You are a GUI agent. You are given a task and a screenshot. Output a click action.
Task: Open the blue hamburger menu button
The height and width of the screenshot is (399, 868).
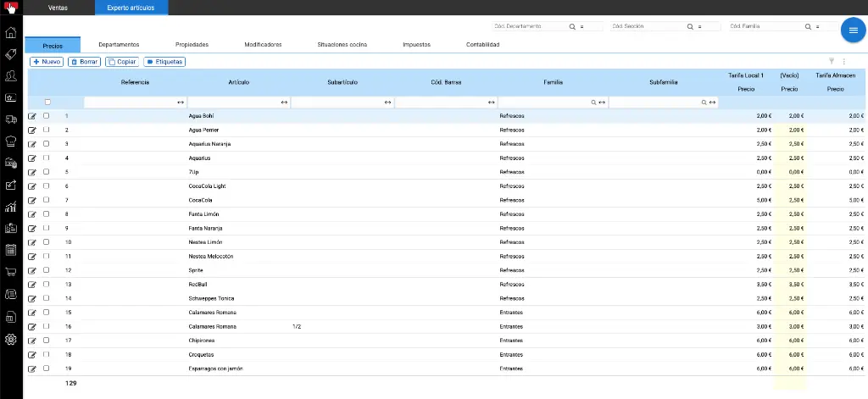coord(853,30)
